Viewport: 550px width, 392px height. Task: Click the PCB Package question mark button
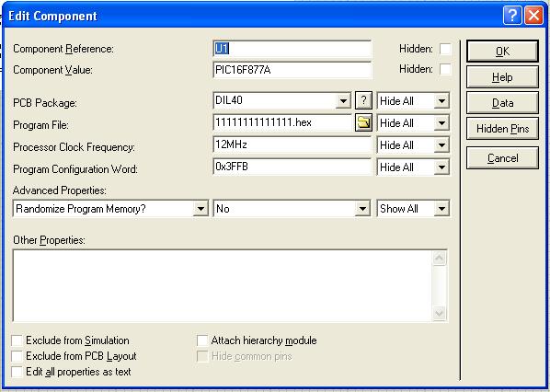point(363,101)
